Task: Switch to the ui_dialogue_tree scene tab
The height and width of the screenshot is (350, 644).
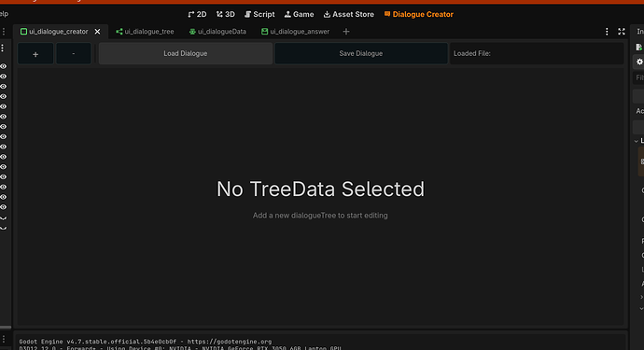Action: 145,32
